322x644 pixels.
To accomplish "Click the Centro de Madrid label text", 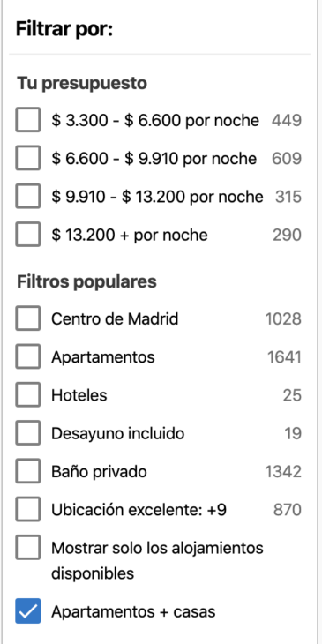I will pos(115,318).
